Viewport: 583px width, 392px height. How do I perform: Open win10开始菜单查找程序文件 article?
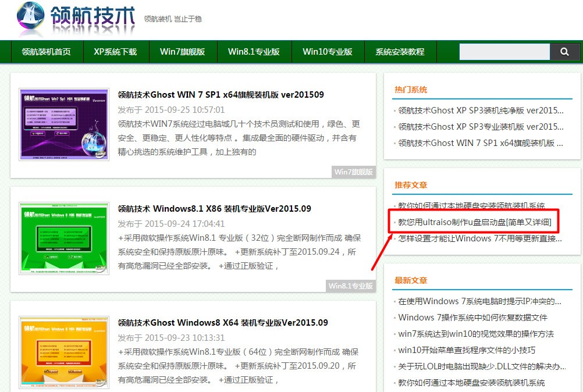pos(467,350)
